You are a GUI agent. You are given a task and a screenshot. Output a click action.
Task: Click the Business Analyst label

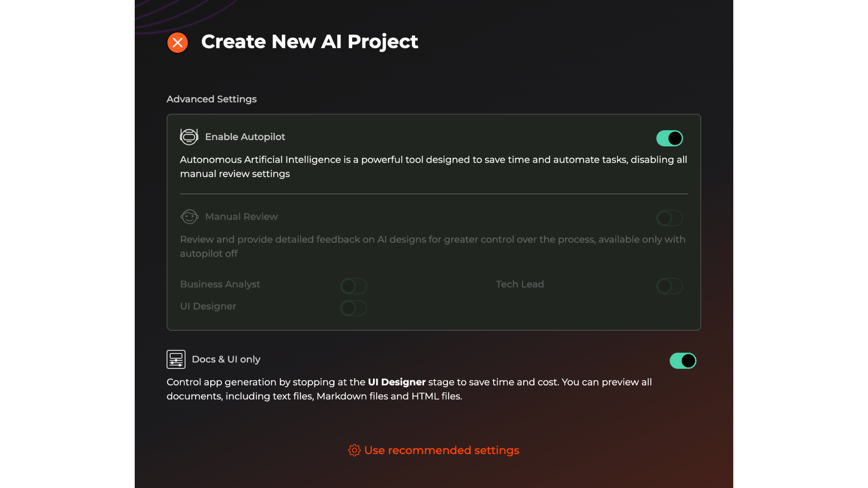[x=220, y=284]
